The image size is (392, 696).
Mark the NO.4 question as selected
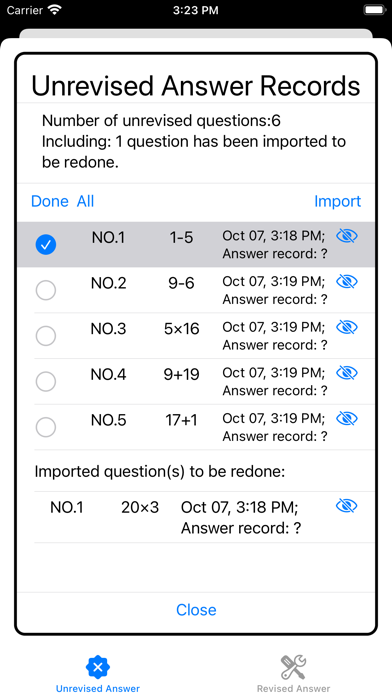click(x=46, y=381)
